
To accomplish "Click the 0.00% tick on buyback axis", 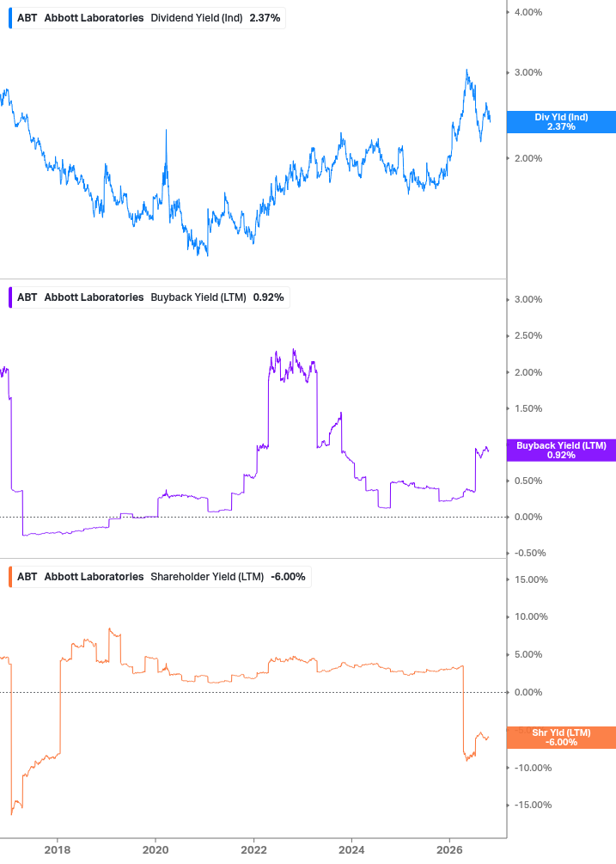I will (528, 517).
